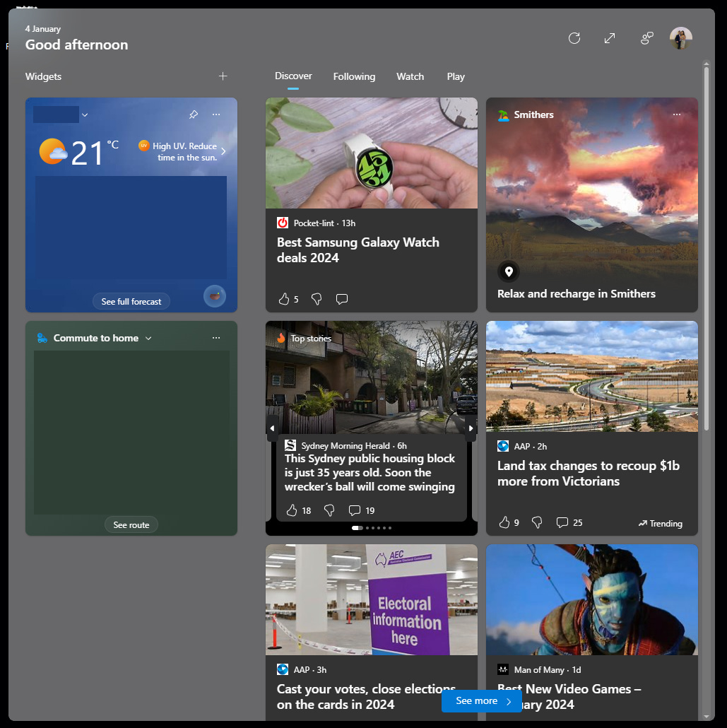Image resolution: width=727 pixels, height=728 pixels.
Task: Click the Top stories carousel page dots
Action: pos(372,528)
